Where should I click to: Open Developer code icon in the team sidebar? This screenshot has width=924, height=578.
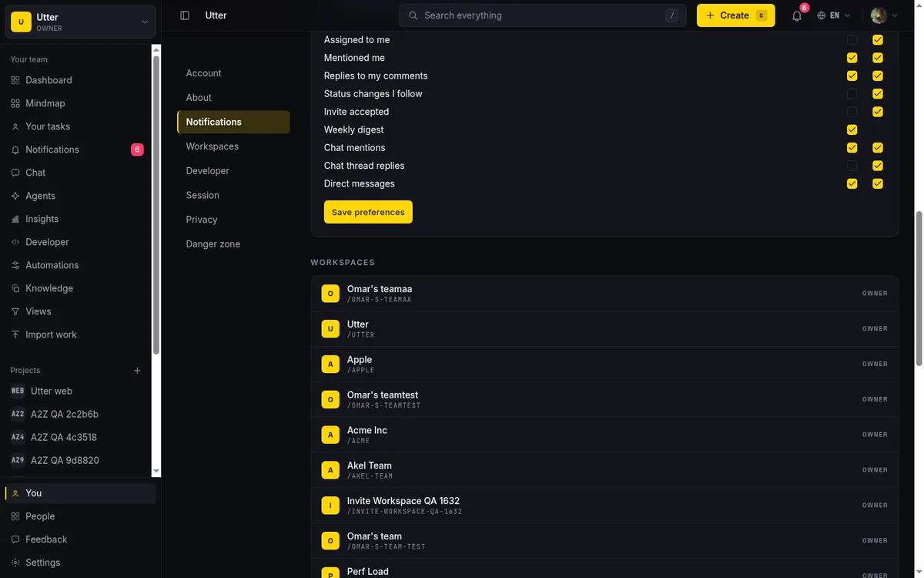pos(15,242)
